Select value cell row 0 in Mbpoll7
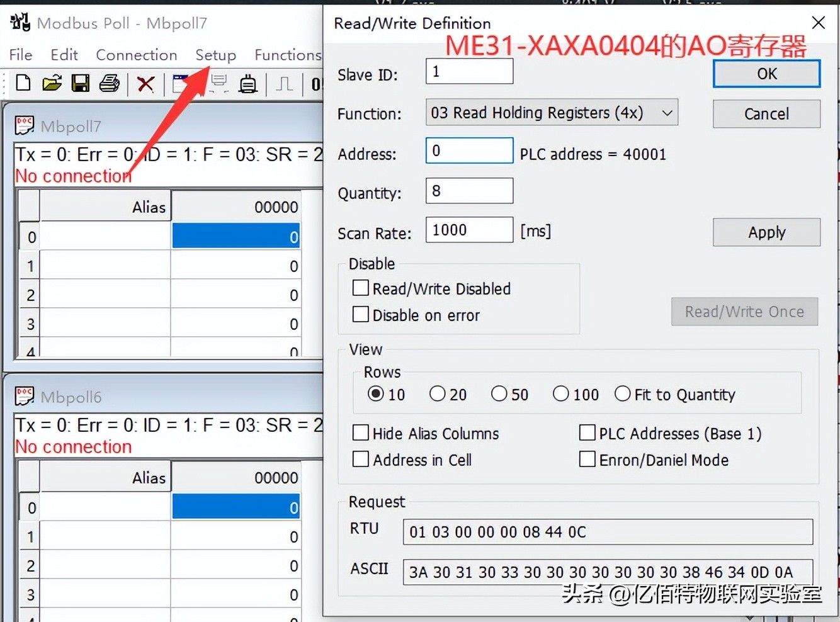 tap(236, 236)
